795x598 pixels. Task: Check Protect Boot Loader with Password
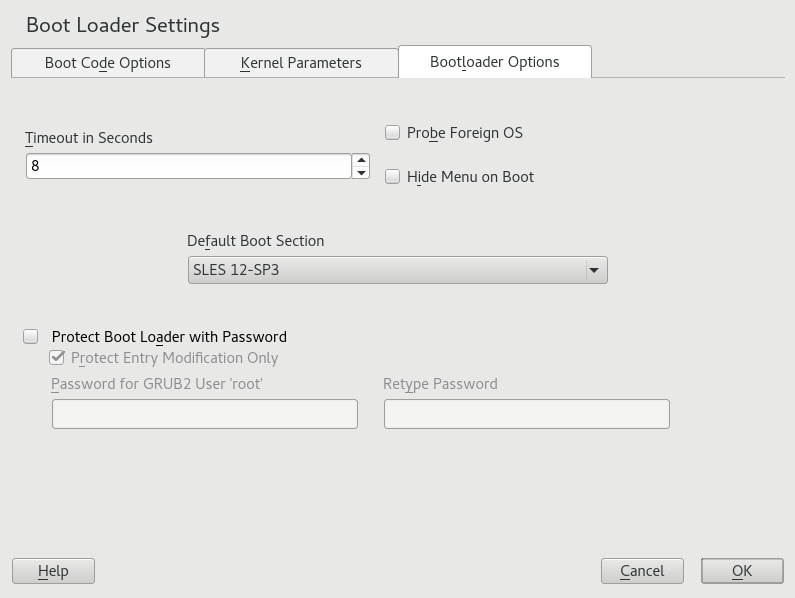coord(31,337)
